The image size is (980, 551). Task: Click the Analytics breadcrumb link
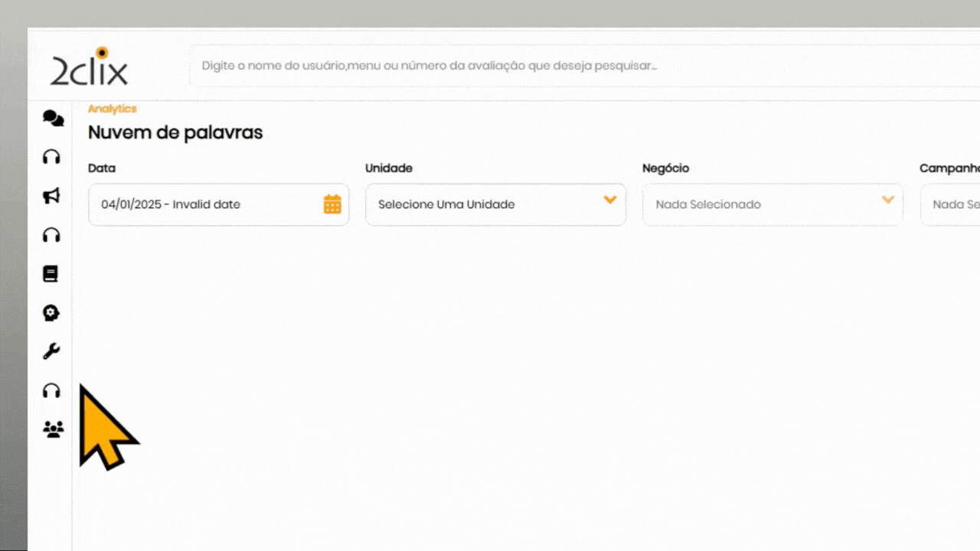click(x=112, y=109)
